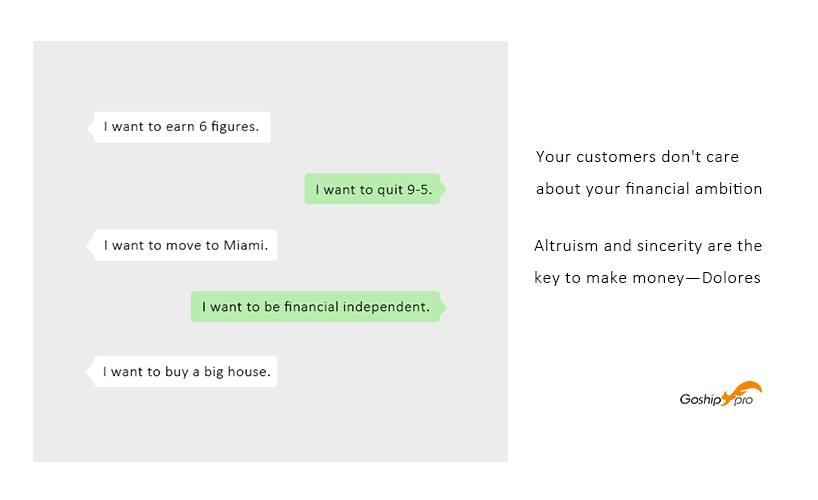Click the tail of the "quit 9-5" bubble
Image resolution: width=818 pixels, height=500 pixels.
[x=441, y=189]
